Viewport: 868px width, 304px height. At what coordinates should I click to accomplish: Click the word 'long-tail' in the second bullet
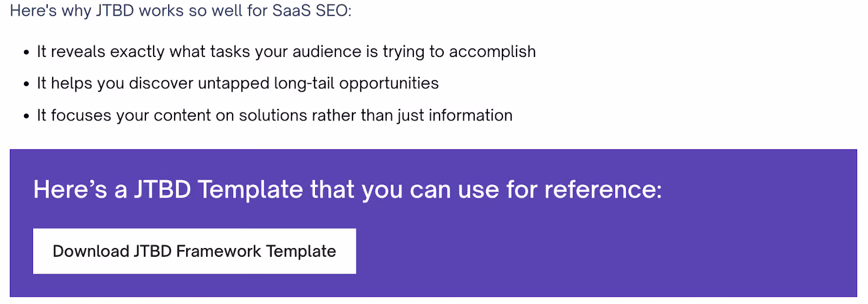pyautogui.click(x=304, y=83)
